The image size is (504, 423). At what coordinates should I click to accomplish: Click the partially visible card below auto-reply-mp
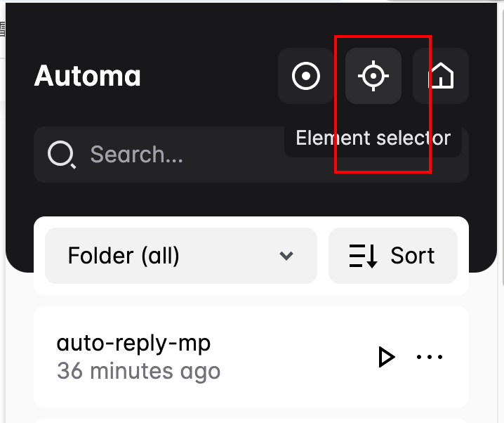251,420
